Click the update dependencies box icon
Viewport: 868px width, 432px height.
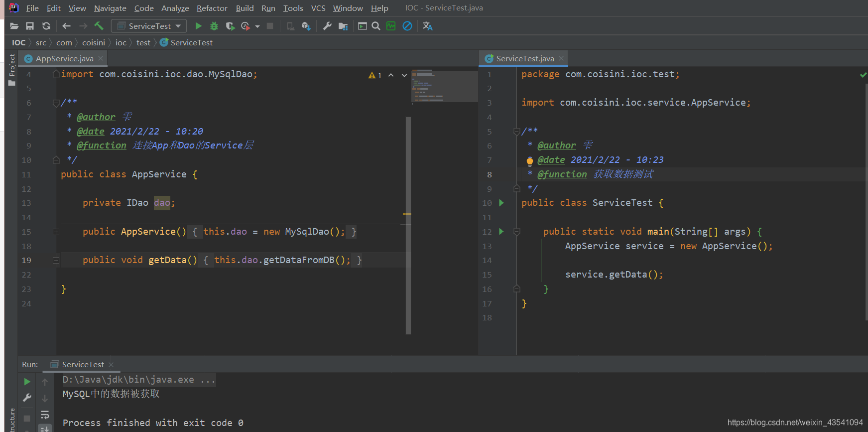click(x=306, y=26)
